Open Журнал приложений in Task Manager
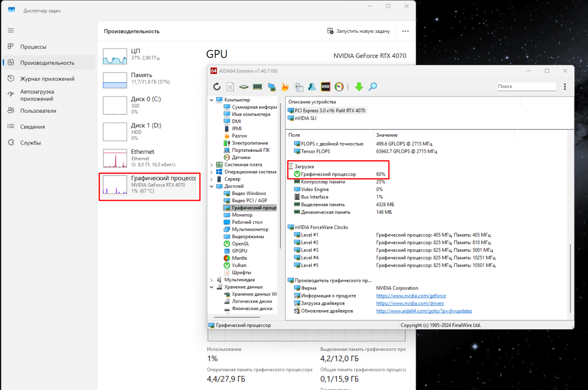This screenshot has width=588, height=390. point(48,79)
